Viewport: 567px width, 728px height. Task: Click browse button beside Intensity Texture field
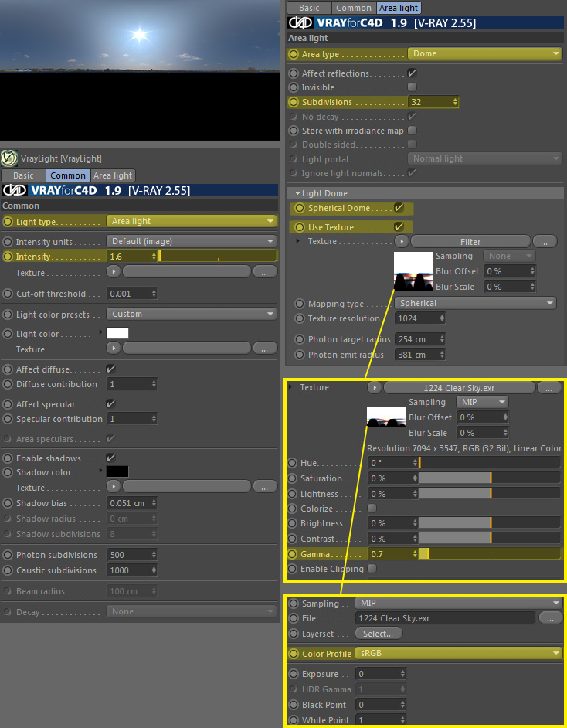(265, 272)
